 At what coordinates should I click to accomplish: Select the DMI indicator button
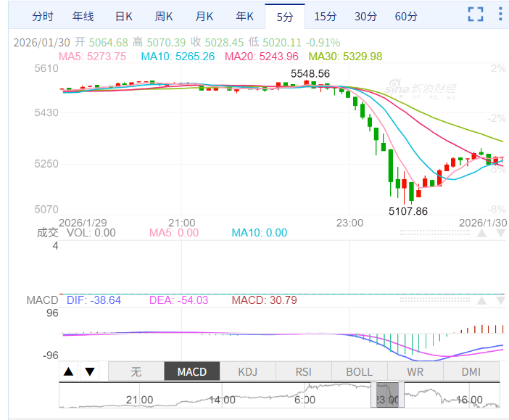471,371
